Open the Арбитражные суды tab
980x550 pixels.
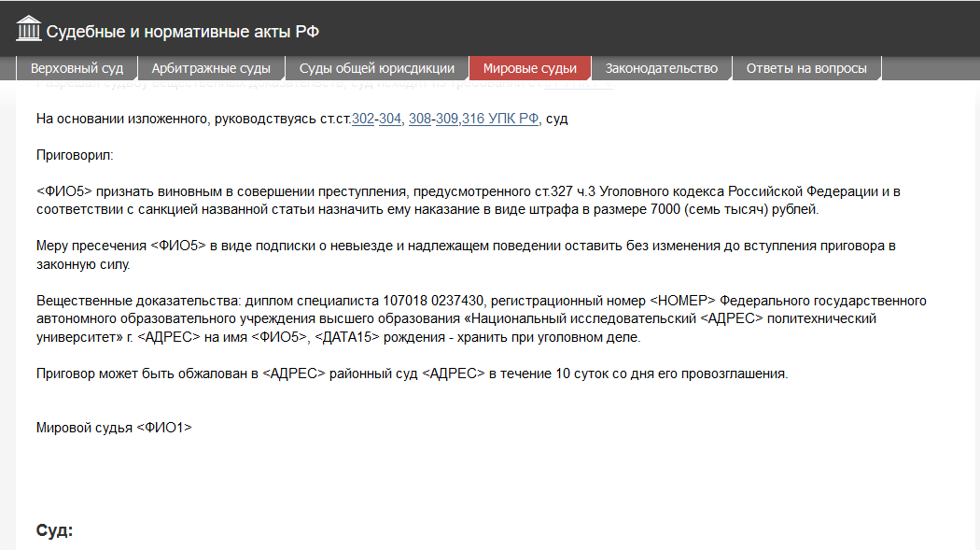tap(211, 68)
